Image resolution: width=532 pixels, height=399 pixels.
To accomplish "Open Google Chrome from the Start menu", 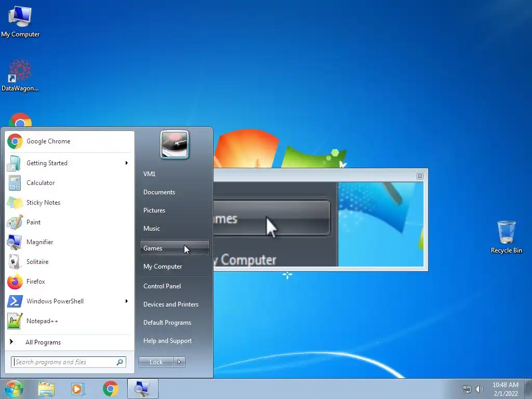I will pos(70,141).
